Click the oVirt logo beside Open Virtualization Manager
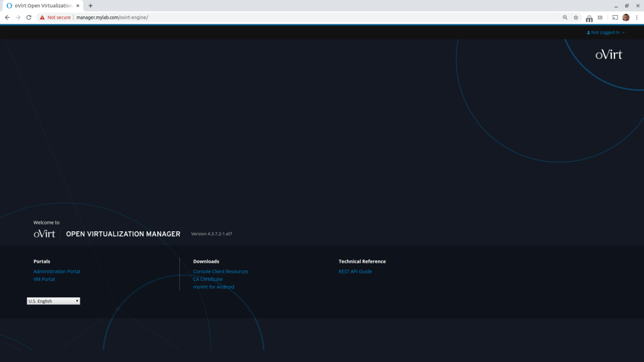 (x=45, y=234)
